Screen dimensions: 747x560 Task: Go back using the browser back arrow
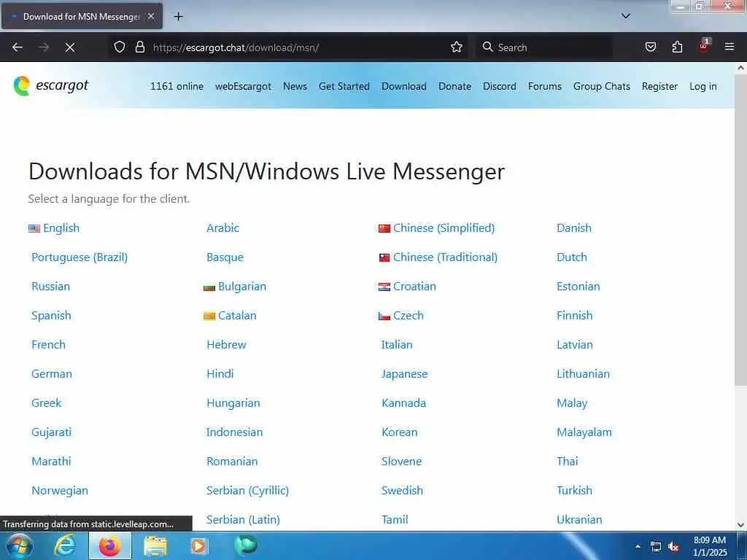[x=18, y=47]
